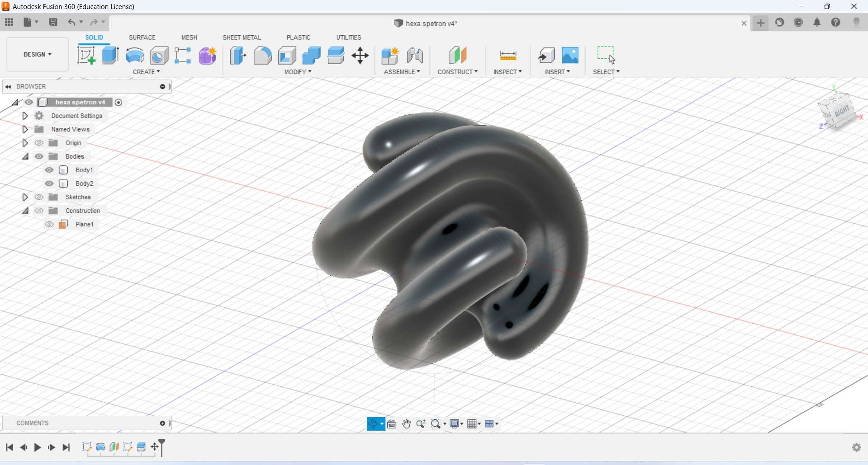Select the Insert Derive tool
The image size is (868, 465).
(x=546, y=56)
